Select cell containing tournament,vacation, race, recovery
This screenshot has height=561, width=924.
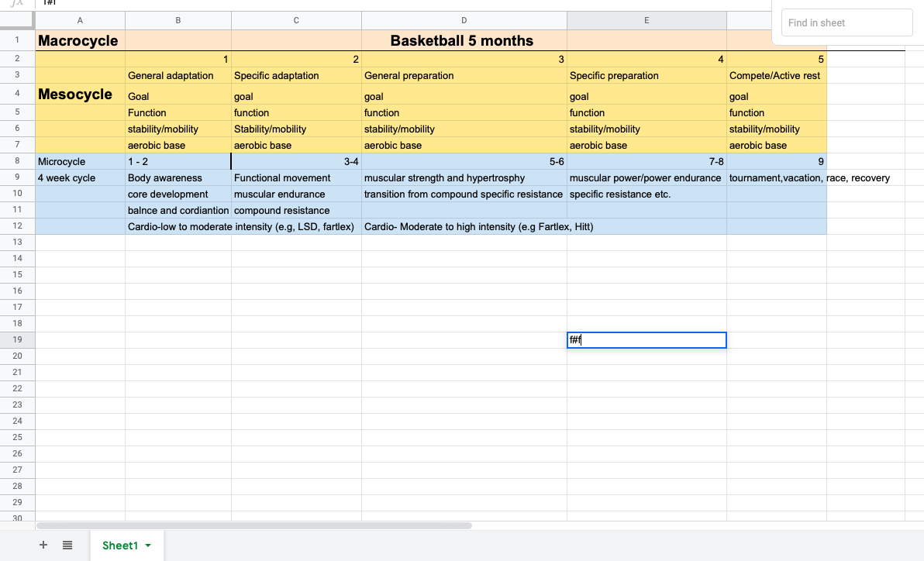coord(776,177)
